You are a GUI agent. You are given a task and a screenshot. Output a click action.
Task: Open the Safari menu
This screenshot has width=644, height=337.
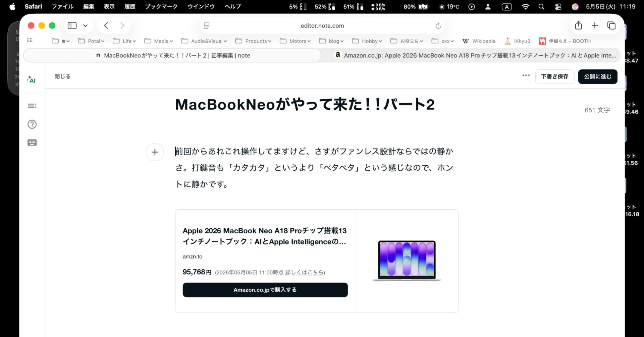pyautogui.click(x=33, y=6)
